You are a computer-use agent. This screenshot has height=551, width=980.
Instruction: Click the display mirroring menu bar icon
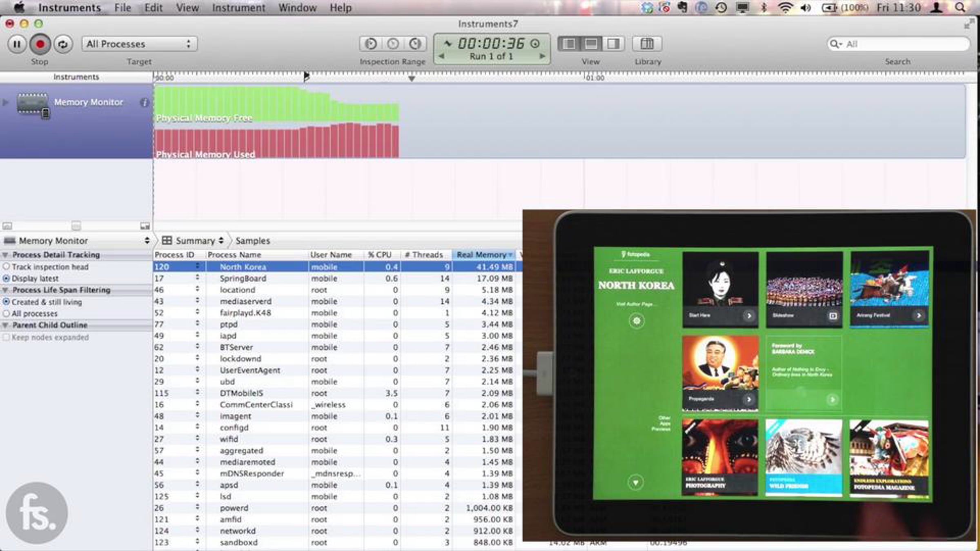click(742, 7)
